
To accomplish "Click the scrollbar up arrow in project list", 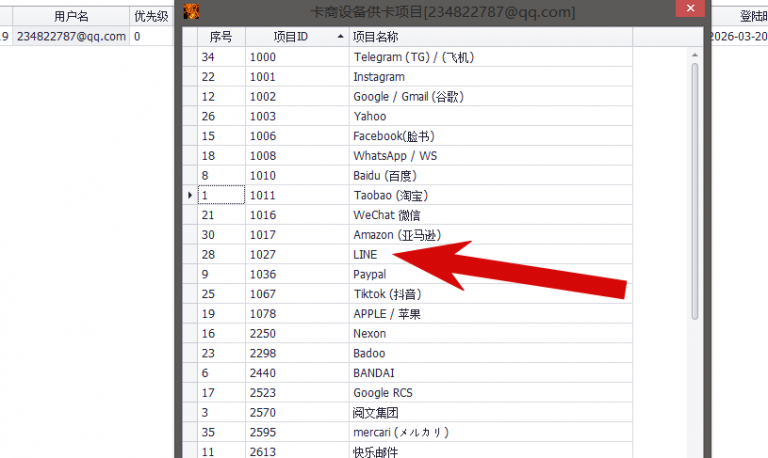I will point(695,55).
